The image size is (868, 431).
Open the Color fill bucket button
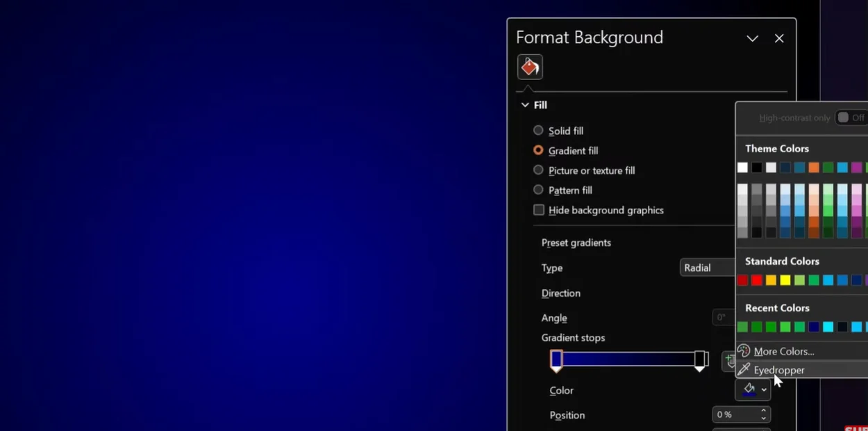coord(749,390)
